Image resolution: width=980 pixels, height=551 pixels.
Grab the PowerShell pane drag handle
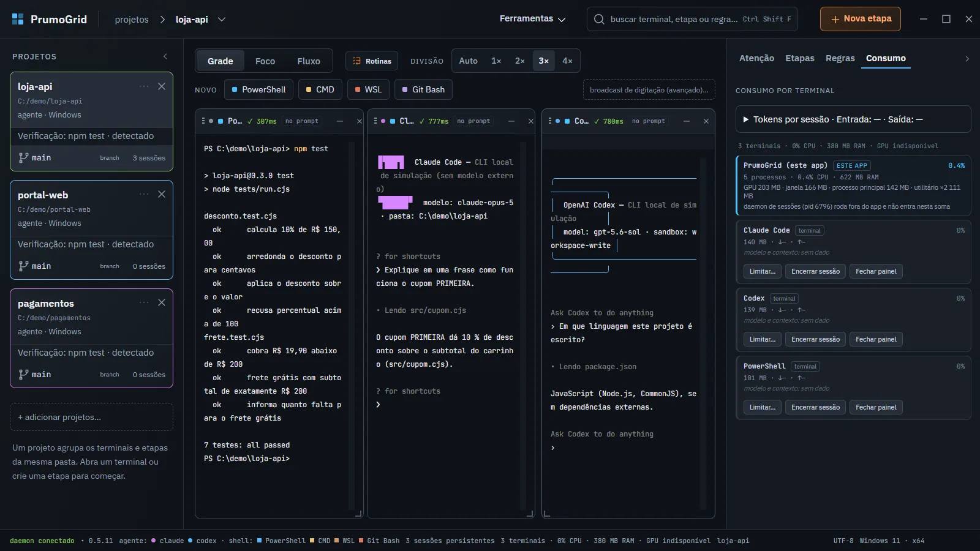pyautogui.click(x=203, y=121)
